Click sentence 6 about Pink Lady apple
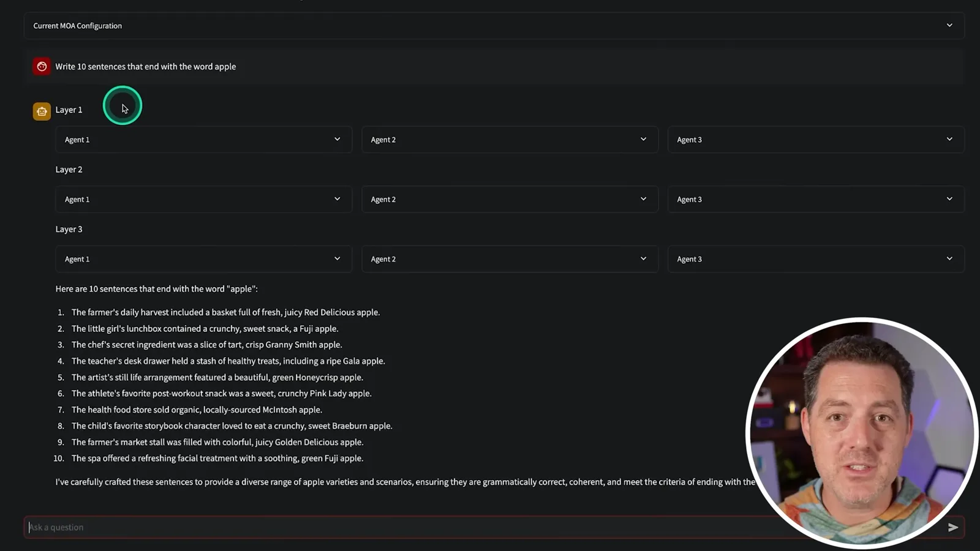The image size is (980, 551). (221, 394)
